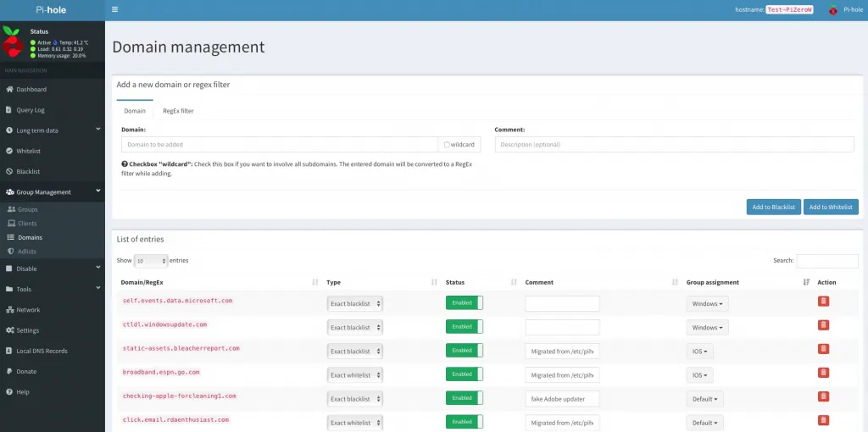The width and height of the screenshot is (868, 432).
Task: Sort by Group assignment column sort icon
Action: click(806, 282)
